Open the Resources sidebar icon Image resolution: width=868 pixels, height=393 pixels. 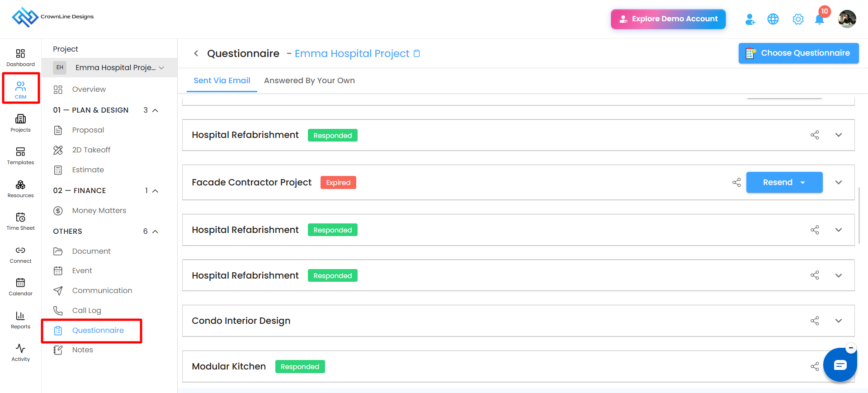tap(21, 189)
